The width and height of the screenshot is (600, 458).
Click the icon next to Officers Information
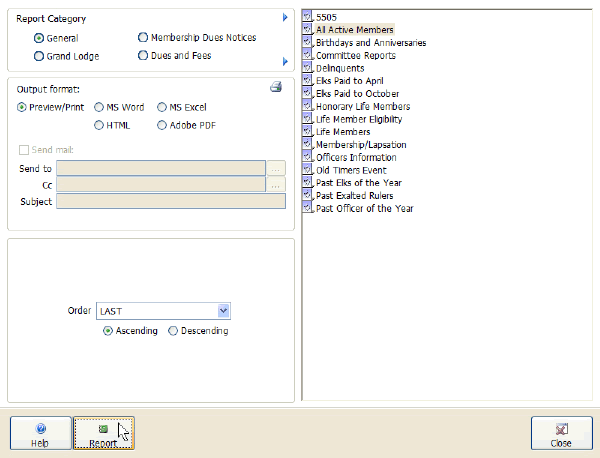[308, 158]
